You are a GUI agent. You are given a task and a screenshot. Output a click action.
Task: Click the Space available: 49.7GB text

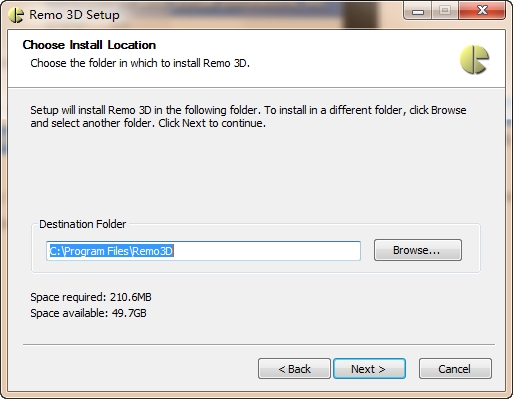pos(88,313)
